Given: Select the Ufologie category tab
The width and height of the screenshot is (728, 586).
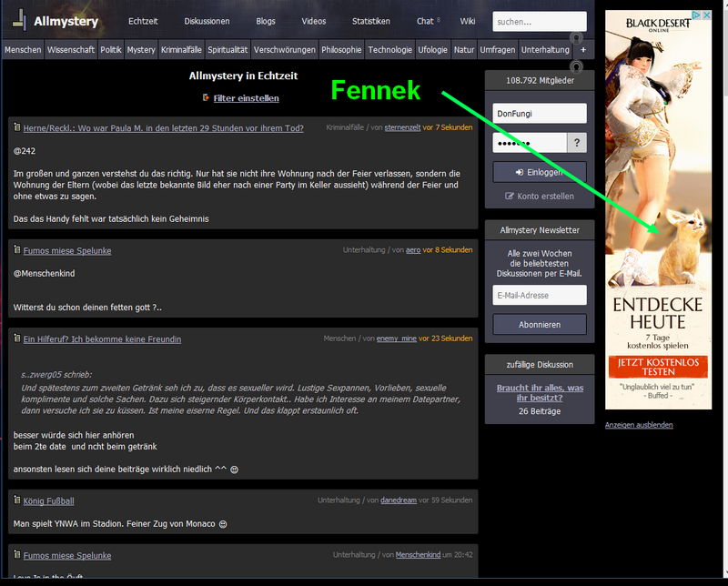Looking at the screenshot, I should (433, 50).
